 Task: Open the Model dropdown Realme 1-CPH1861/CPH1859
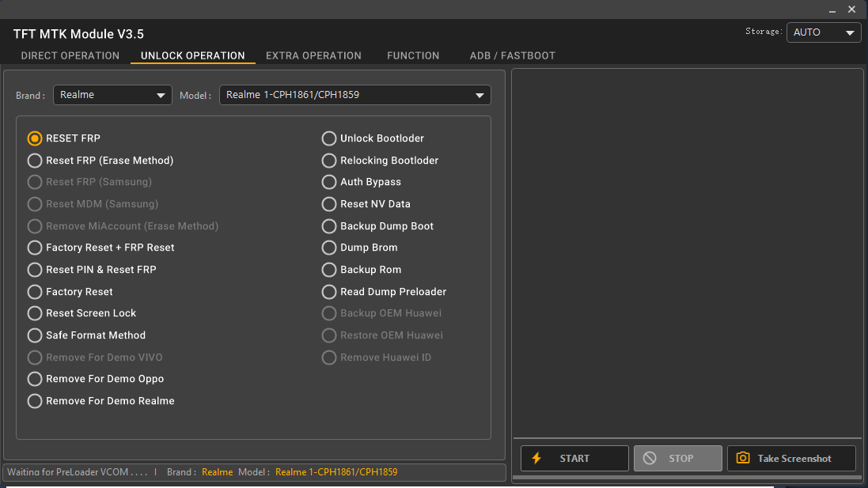click(354, 95)
